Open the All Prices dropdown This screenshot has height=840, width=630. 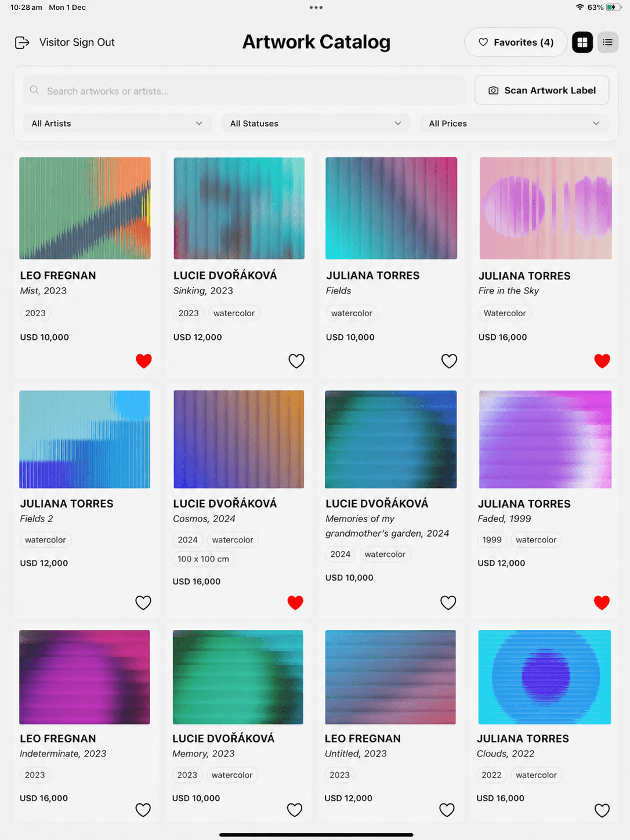click(x=515, y=124)
